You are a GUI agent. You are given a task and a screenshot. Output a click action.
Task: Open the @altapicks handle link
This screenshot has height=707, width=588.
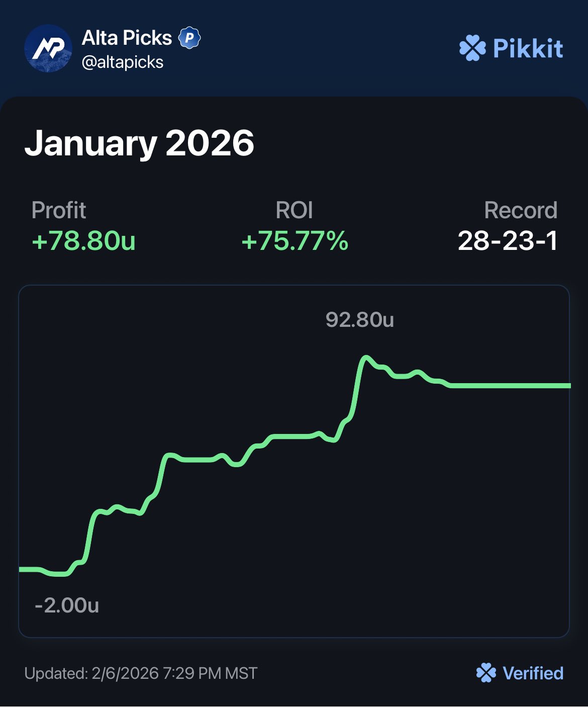coord(123,62)
